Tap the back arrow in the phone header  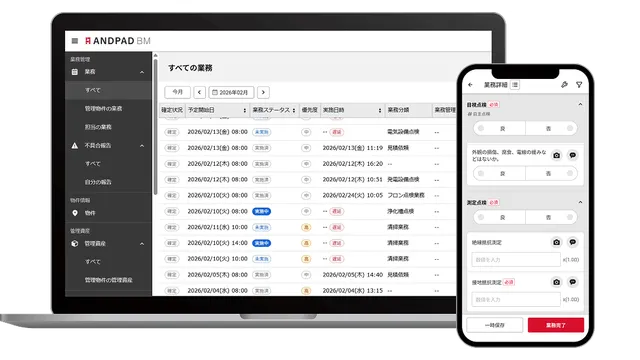(x=471, y=85)
